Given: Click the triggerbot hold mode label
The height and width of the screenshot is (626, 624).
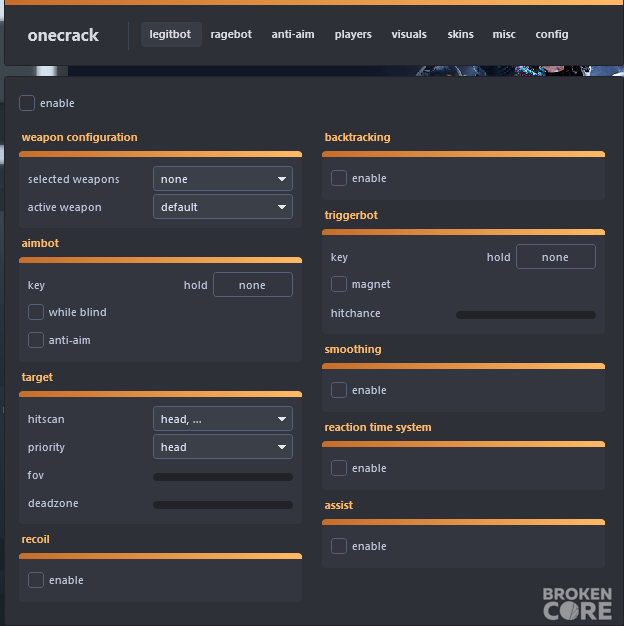Looking at the screenshot, I should (x=499, y=257).
